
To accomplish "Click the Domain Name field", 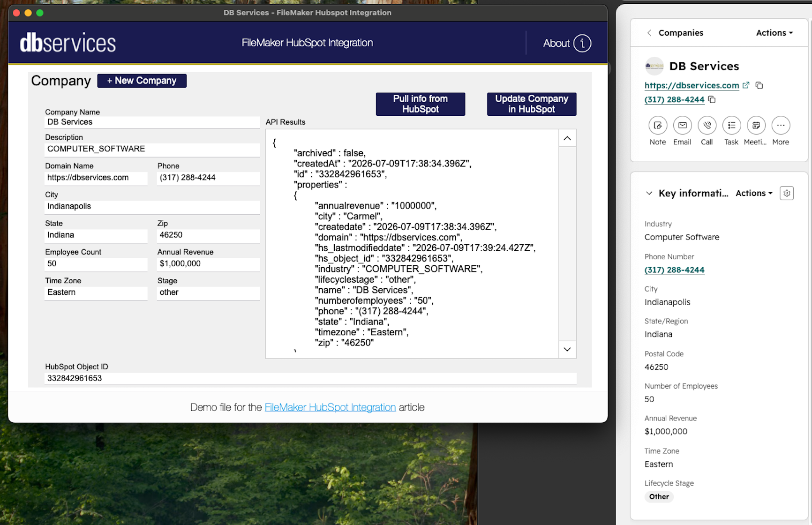I will point(96,178).
